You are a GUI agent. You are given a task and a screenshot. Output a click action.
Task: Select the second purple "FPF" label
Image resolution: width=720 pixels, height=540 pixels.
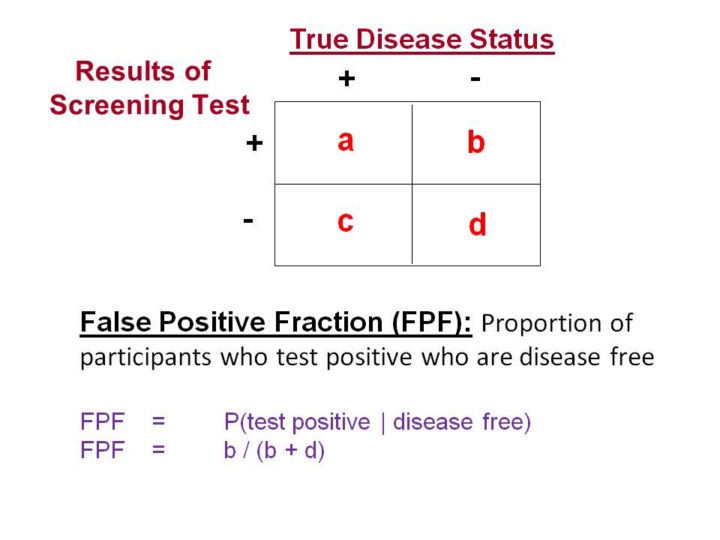(x=102, y=450)
